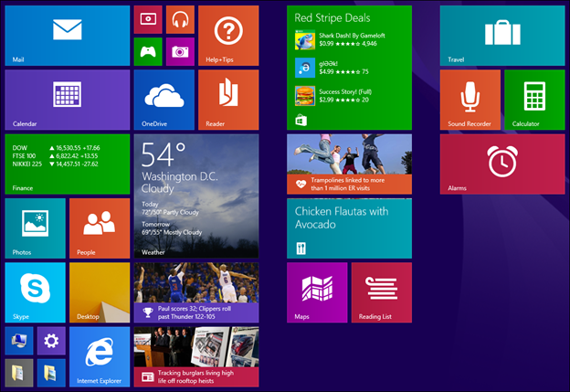This screenshot has width=570, height=392.
Task: Click the trampoline jumpers photo
Action: coord(349,154)
